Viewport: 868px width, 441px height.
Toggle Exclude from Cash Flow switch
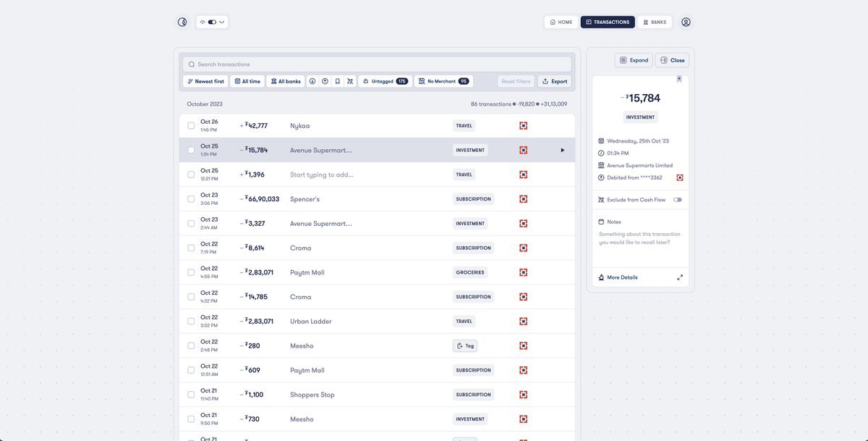[677, 200]
